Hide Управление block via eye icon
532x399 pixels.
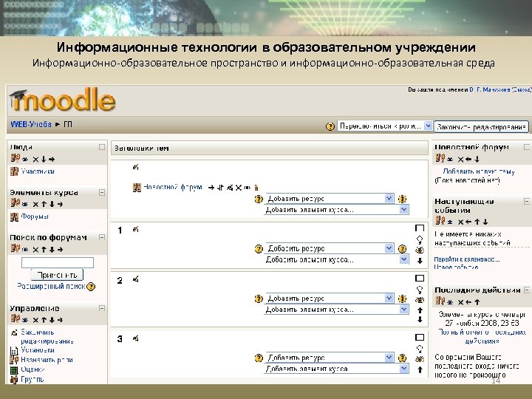[x=25, y=320]
